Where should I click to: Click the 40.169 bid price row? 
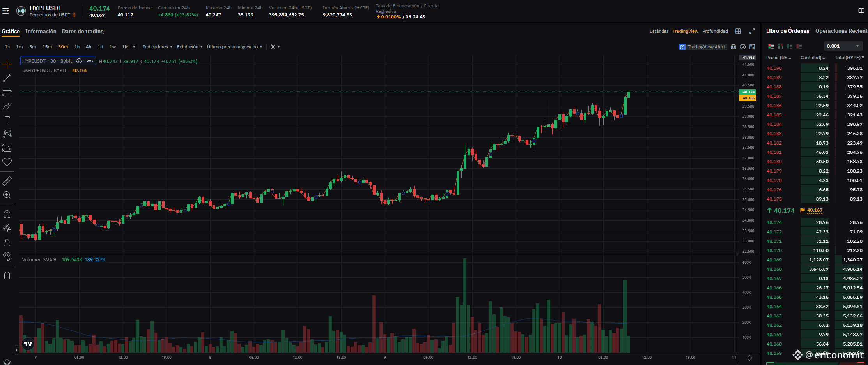pos(815,260)
